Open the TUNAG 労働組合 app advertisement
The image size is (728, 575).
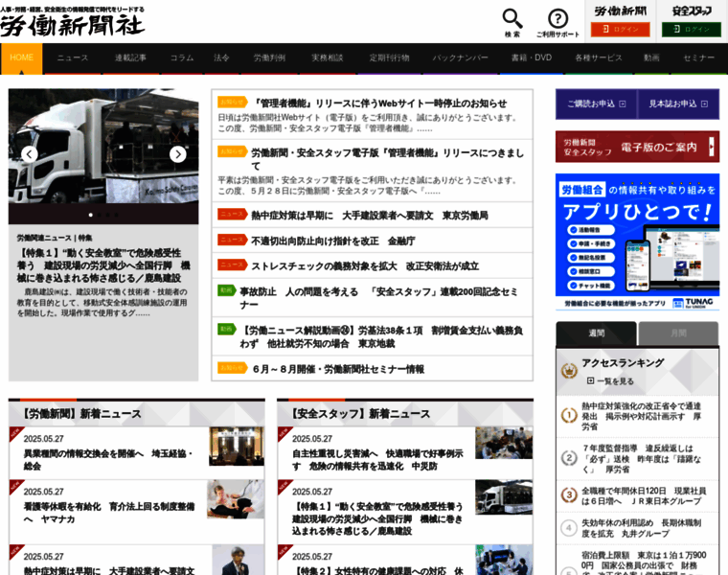(x=637, y=242)
